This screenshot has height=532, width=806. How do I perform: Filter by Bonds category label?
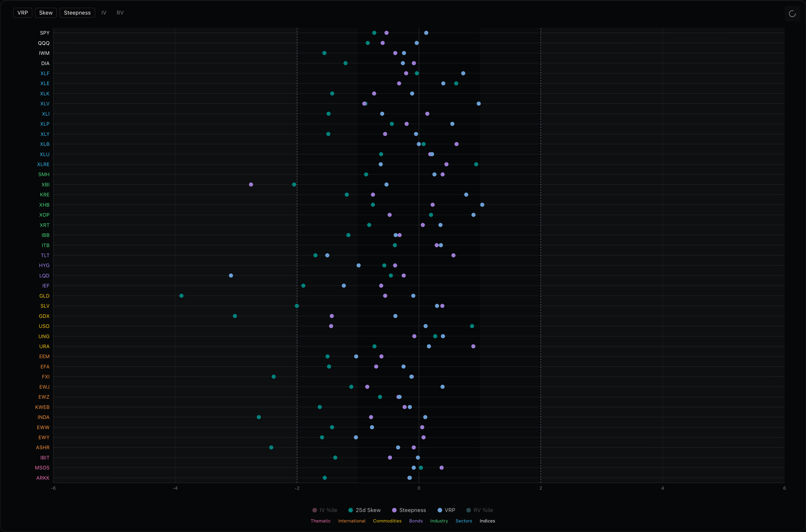click(x=416, y=521)
